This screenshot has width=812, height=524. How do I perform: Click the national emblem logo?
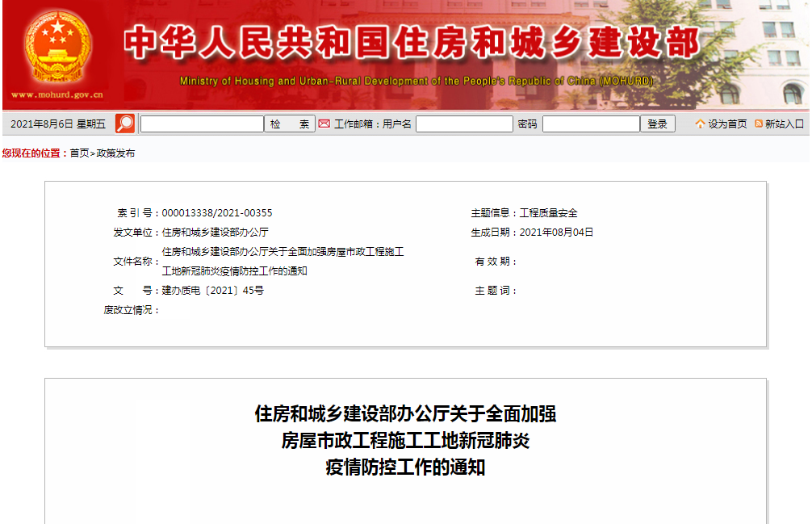(57, 47)
